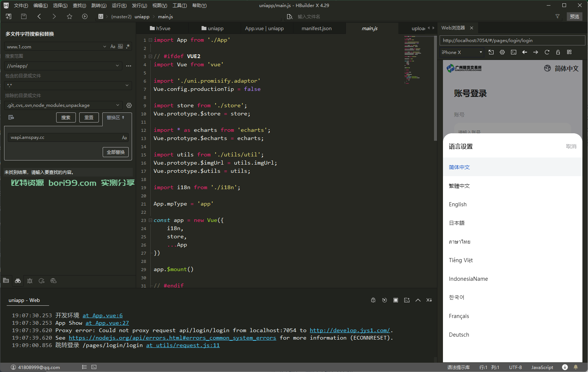
Task: Click the QR code icon in browser toolbar
Action: (569, 52)
